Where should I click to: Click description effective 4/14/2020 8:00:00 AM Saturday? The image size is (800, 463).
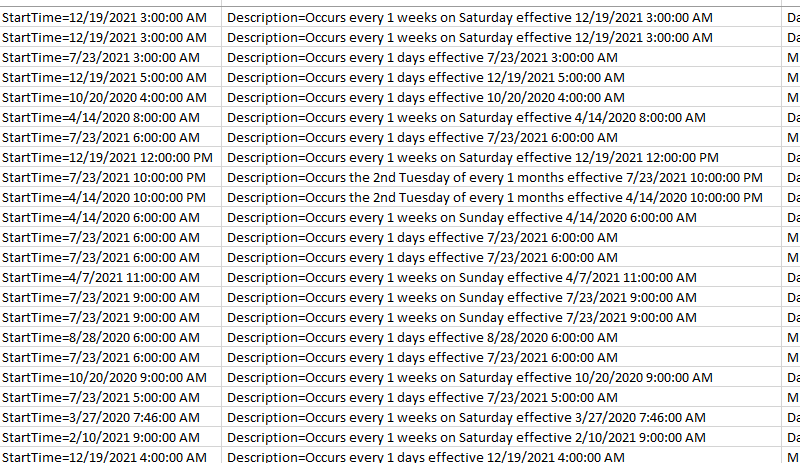(x=502, y=117)
